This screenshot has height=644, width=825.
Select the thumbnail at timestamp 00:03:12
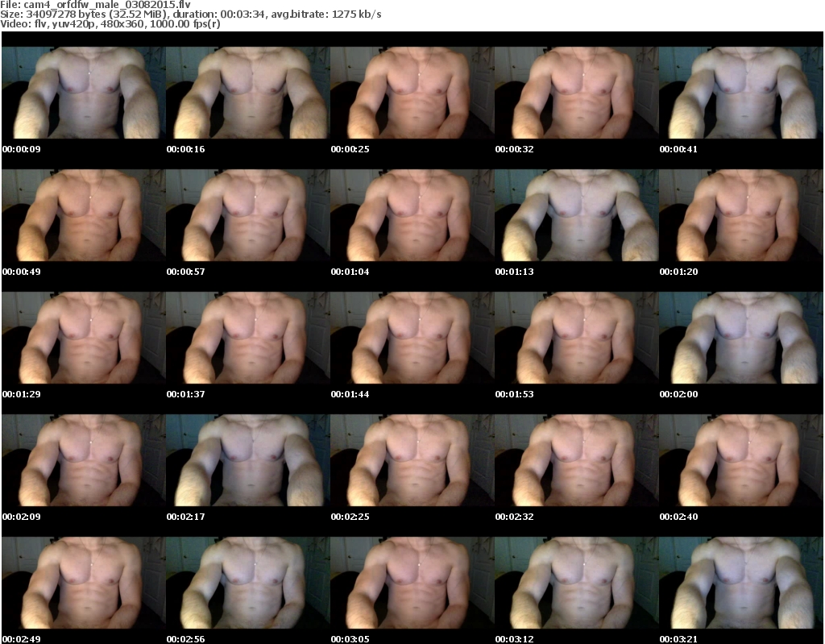pos(576,583)
